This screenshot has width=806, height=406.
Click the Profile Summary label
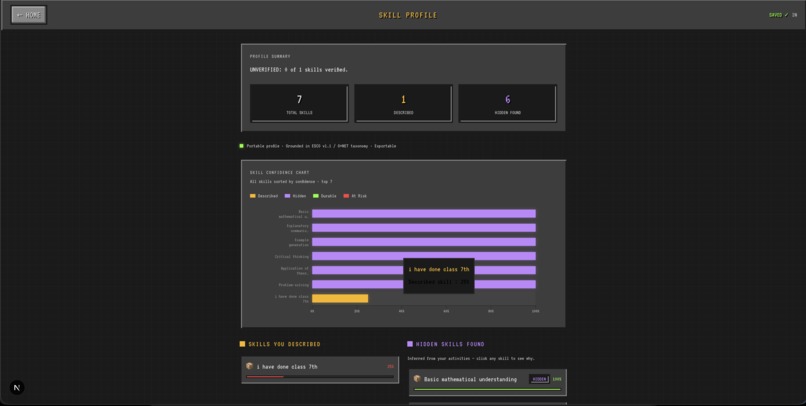(x=270, y=57)
